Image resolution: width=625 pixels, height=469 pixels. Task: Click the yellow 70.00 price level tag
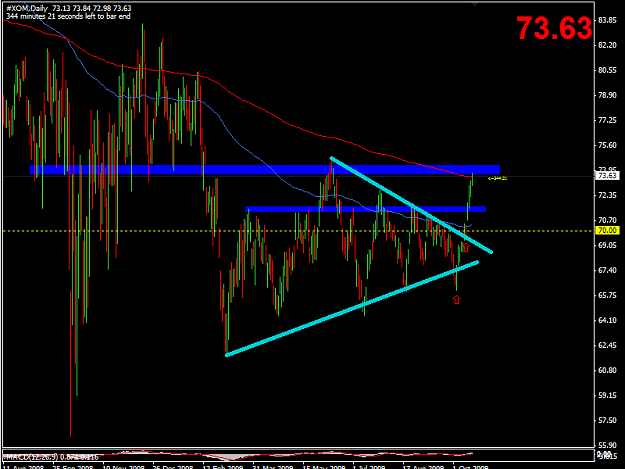[x=607, y=230]
